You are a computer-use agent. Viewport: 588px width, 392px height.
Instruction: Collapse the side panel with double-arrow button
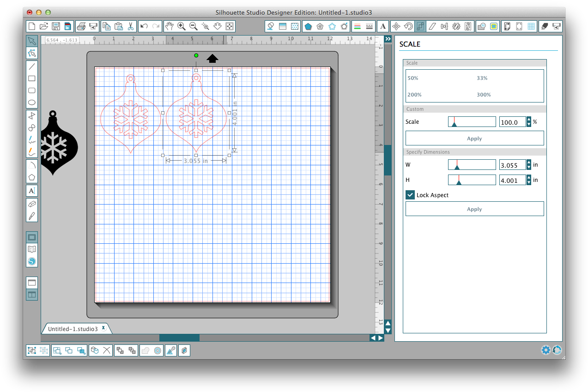[388, 39]
